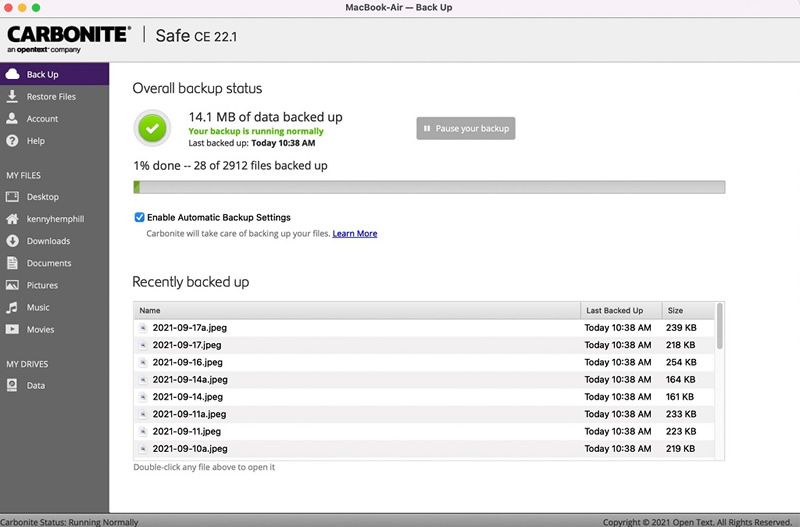Click the Movies play icon

tap(12, 329)
